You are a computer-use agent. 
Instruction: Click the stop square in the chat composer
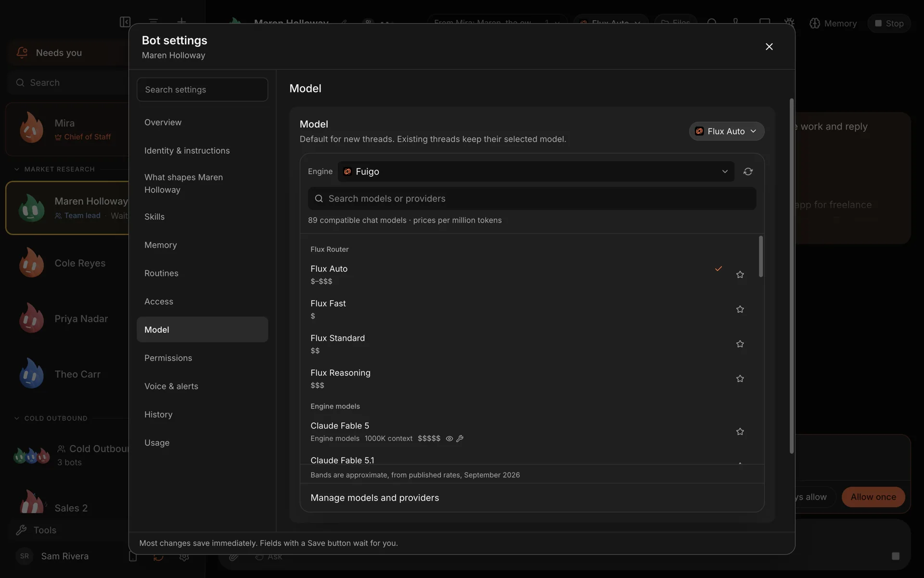point(895,556)
